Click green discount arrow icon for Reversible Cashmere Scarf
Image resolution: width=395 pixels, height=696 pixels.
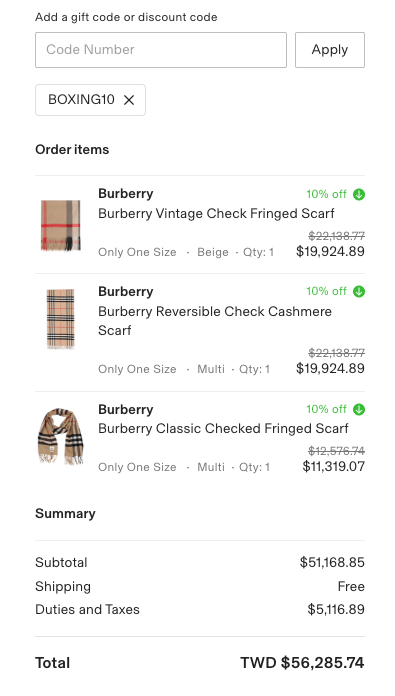pyautogui.click(x=359, y=292)
